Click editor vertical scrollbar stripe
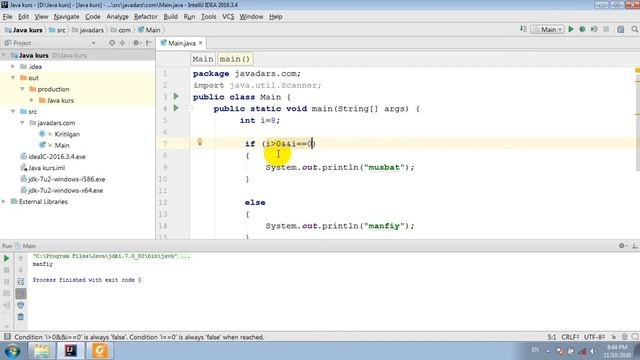640x360 pixels. 637,122
